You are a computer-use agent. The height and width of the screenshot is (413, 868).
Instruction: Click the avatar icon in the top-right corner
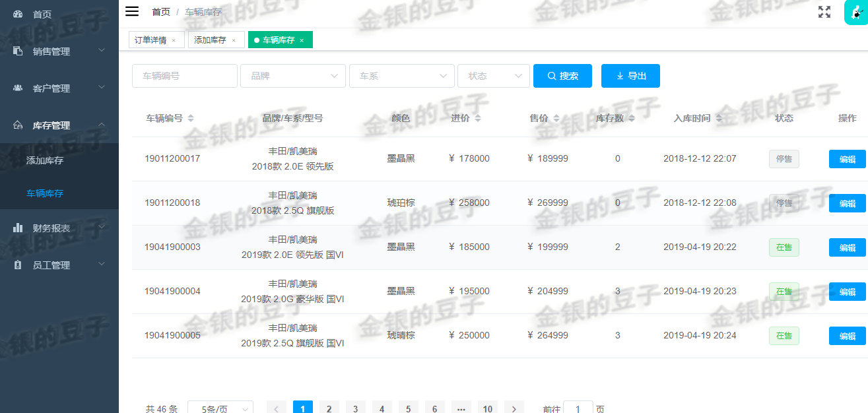click(857, 12)
